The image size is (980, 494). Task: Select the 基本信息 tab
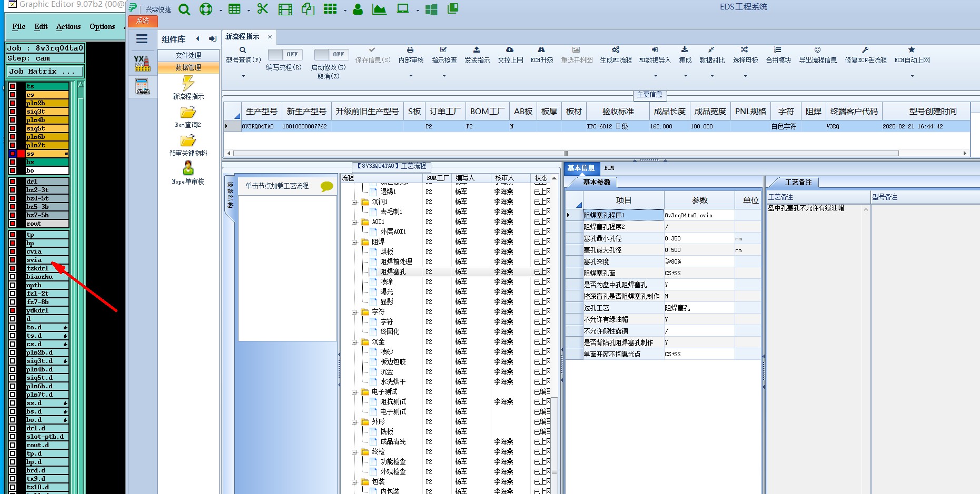click(x=581, y=168)
